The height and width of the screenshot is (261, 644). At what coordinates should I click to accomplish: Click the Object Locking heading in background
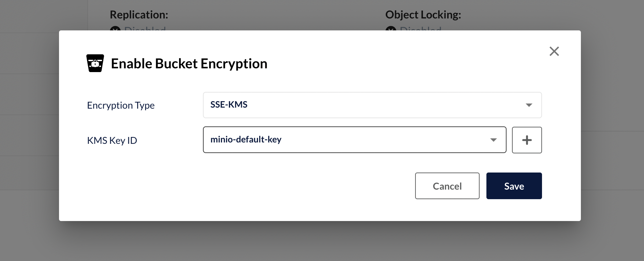point(423,15)
